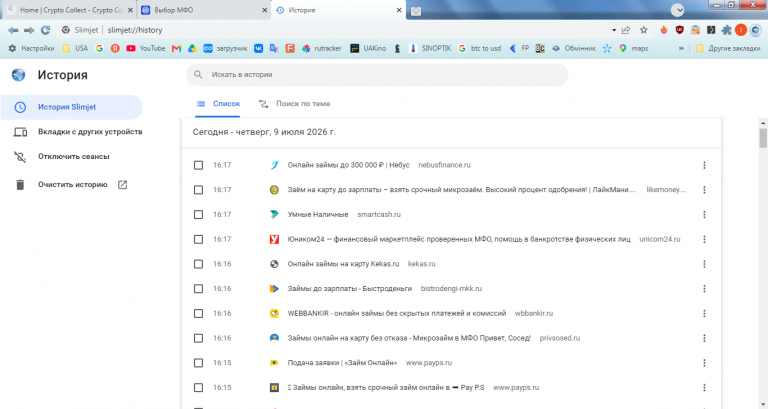Go forward with the right arrow button
The width and height of the screenshot is (768, 409).
[x=29, y=30]
